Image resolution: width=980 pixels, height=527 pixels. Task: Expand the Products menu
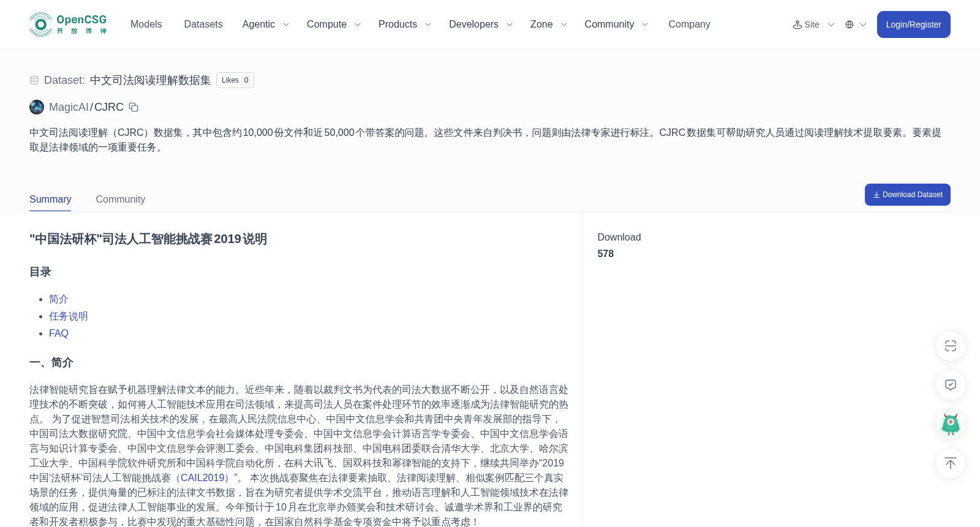[405, 24]
